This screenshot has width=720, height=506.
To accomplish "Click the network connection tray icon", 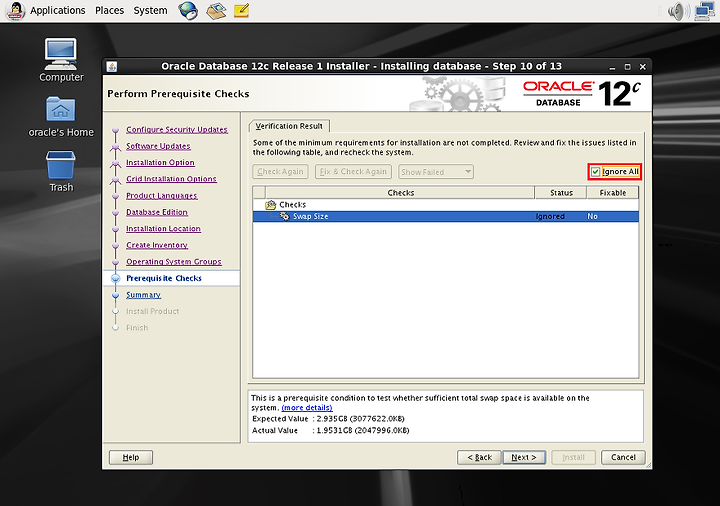I will coord(705,11).
